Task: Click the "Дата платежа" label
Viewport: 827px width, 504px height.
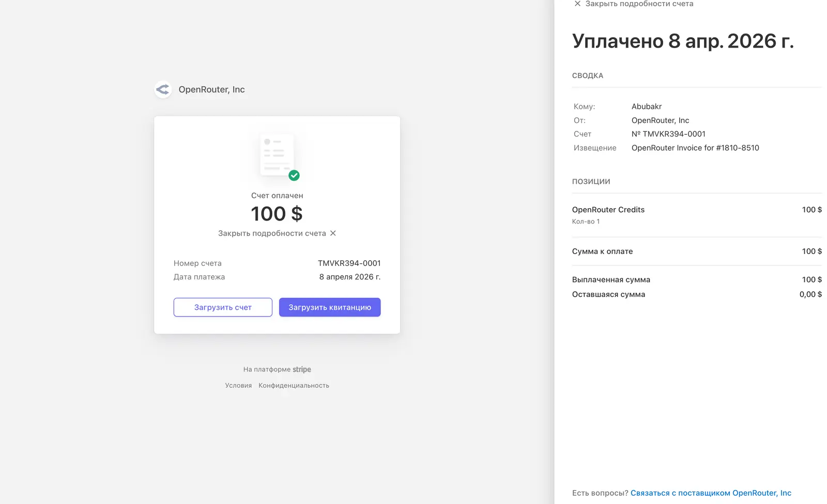Action: [199, 277]
